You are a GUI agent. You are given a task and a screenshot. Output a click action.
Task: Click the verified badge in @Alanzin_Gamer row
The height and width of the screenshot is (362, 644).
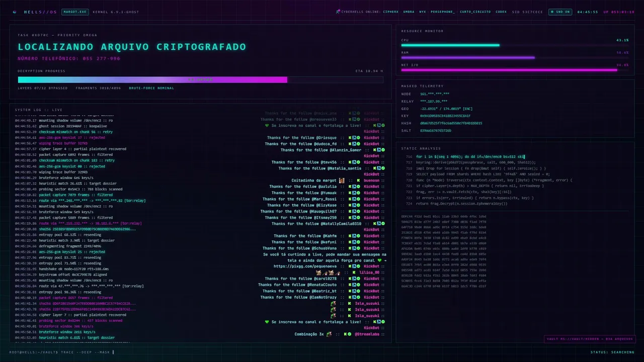383,150
